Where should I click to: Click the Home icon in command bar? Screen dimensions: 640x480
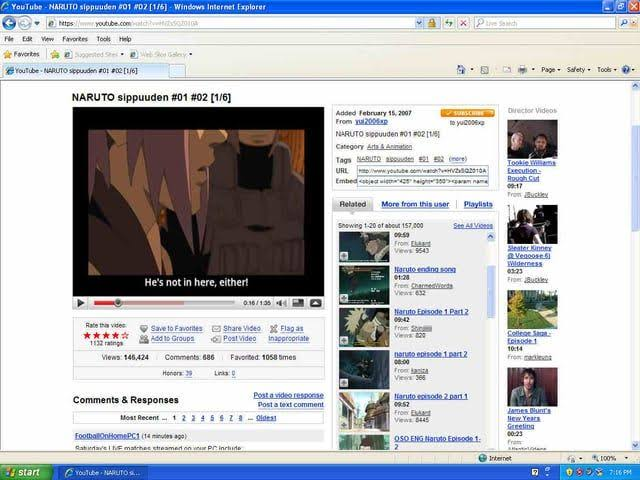coord(461,70)
